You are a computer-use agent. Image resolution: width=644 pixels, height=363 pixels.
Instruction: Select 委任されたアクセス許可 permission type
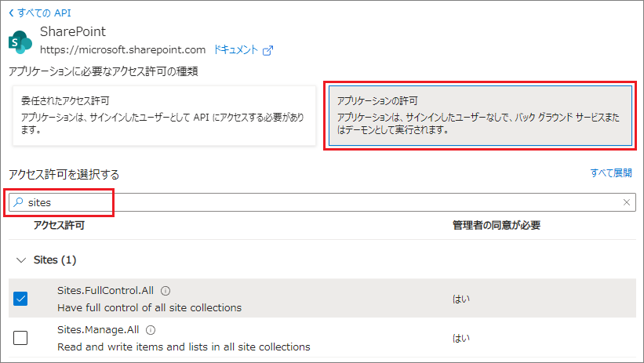(x=164, y=115)
